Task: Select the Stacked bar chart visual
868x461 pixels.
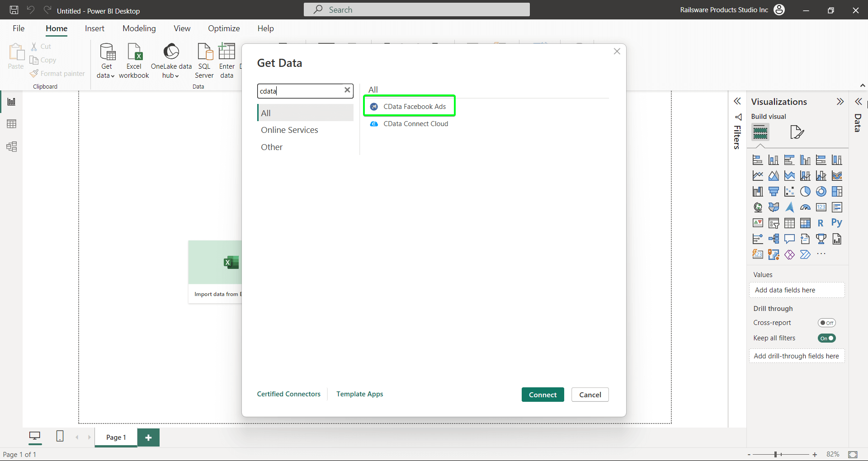Action: 758,160
